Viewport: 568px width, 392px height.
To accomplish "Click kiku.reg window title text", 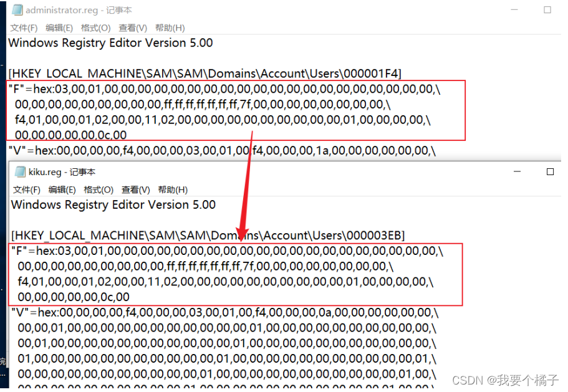I will (62, 172).
